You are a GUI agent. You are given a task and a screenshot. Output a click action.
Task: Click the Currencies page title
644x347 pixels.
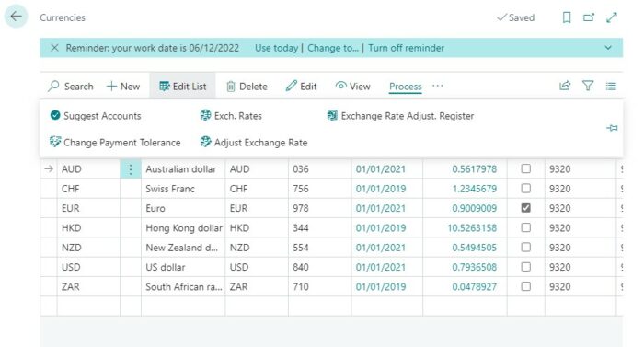pyautogui.click(x=63, y=17)
